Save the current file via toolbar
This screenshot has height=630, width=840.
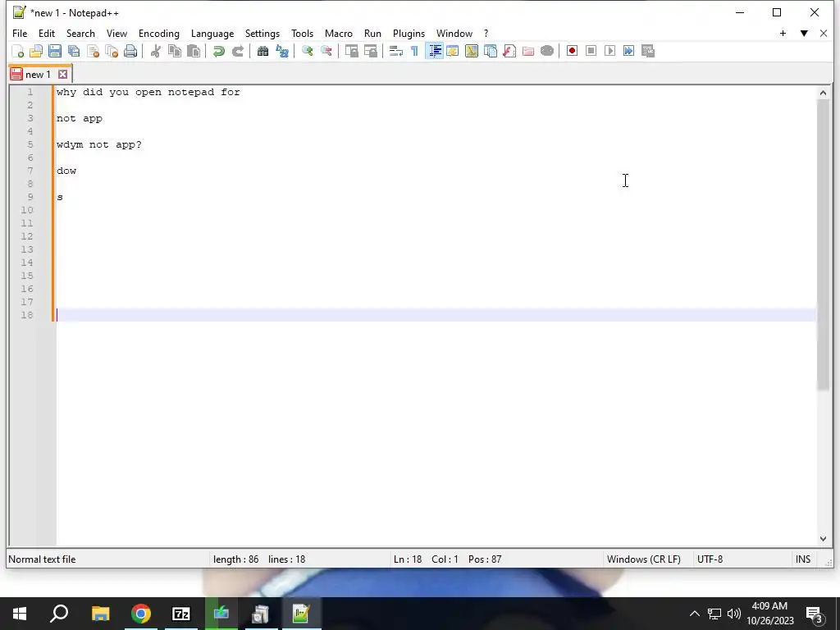55,51
